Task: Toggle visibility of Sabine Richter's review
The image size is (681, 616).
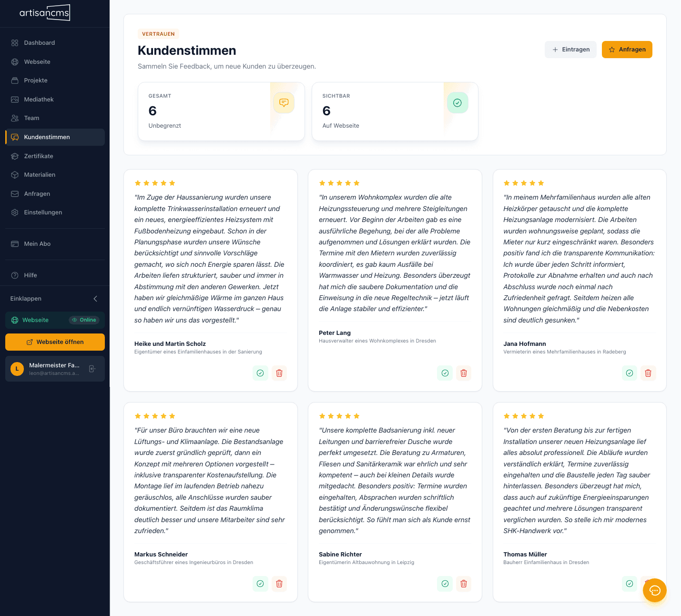Action: [x=445, y=584]
